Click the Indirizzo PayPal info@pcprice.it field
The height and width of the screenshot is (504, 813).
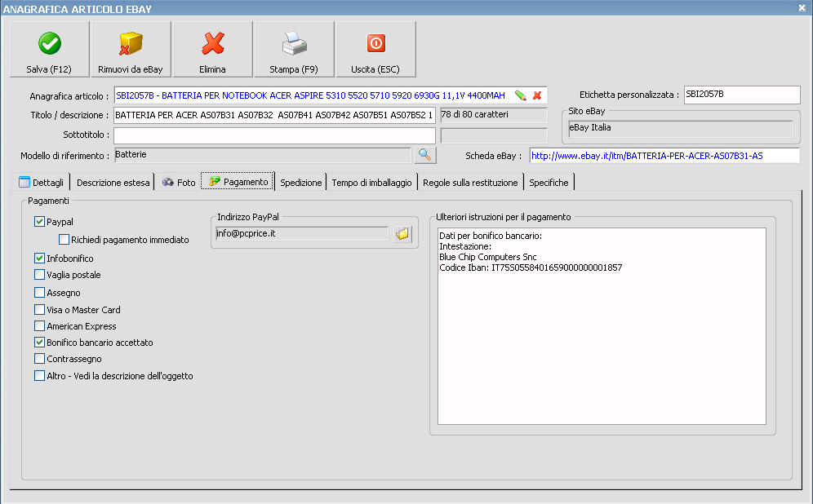(x=302, y=233)
